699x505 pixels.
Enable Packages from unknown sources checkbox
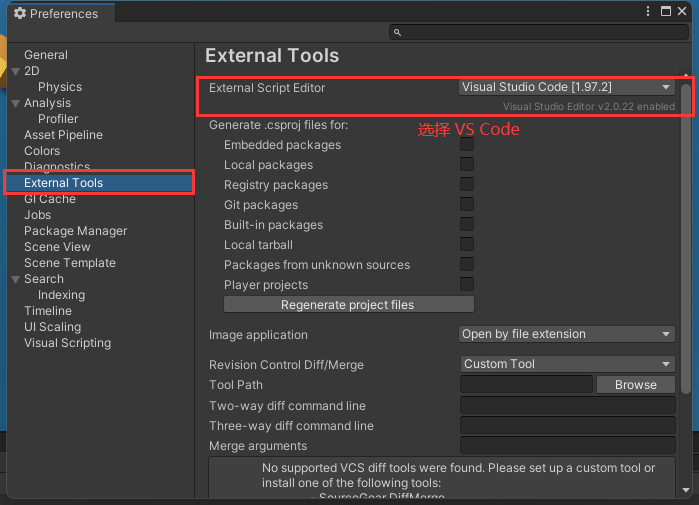pos(467,264)
